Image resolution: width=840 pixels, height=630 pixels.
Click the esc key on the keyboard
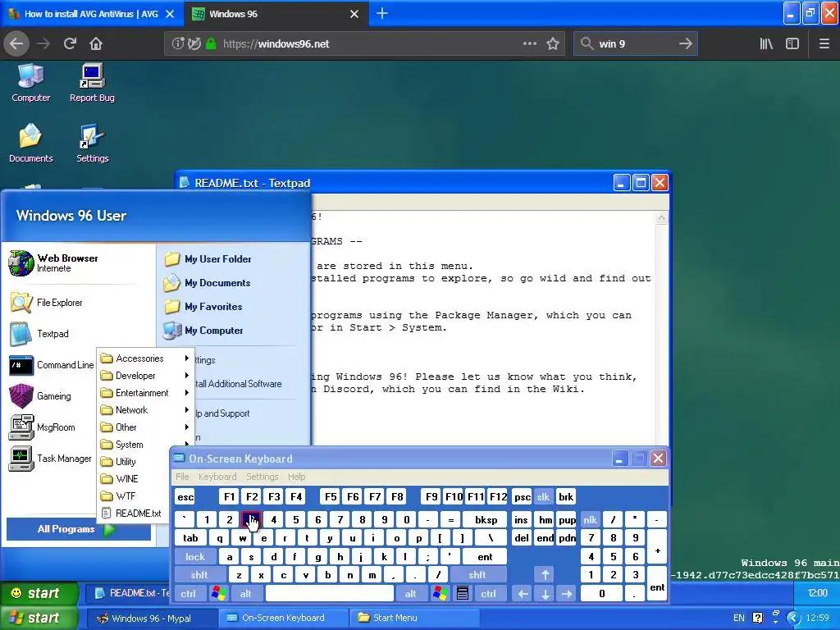click(185, 497)
